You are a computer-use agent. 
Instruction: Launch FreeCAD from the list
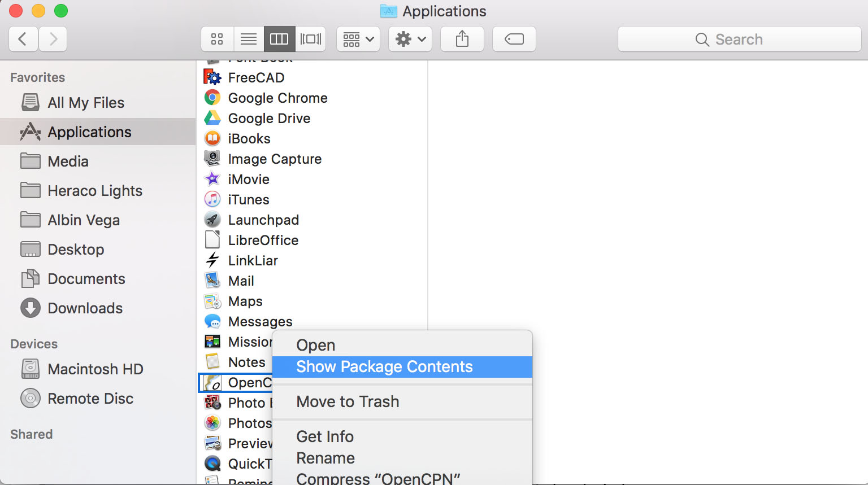(255, 77)
